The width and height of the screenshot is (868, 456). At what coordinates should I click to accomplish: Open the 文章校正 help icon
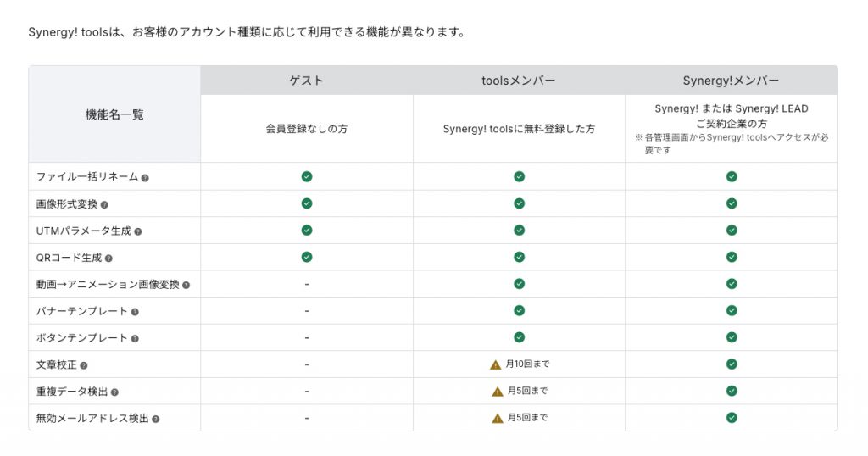click(83, 366)
